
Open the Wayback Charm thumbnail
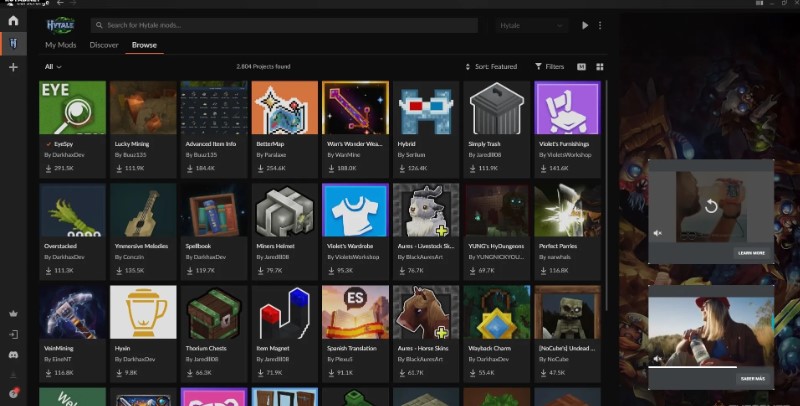pyautogui.click(x=496, y=312)
